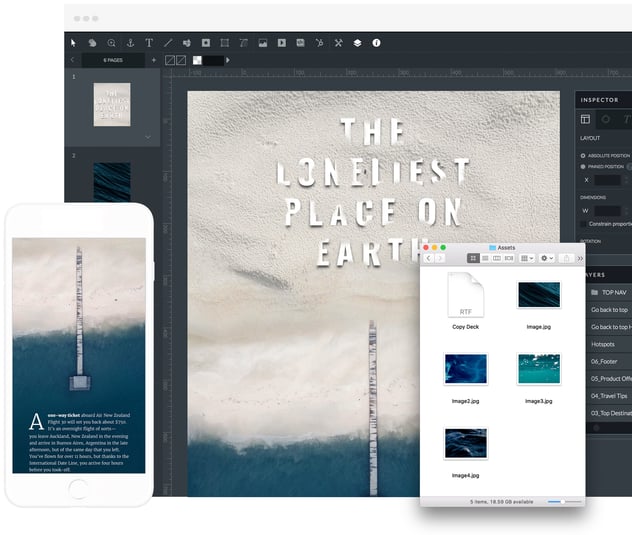Select the arrow selection tool
This screenshot has width=632, height=535.
point(73,43)
